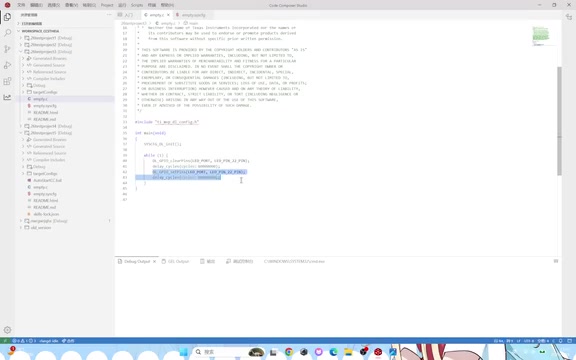
Task: Switch to the cmd.exe terminal tab
Action: 294,262
